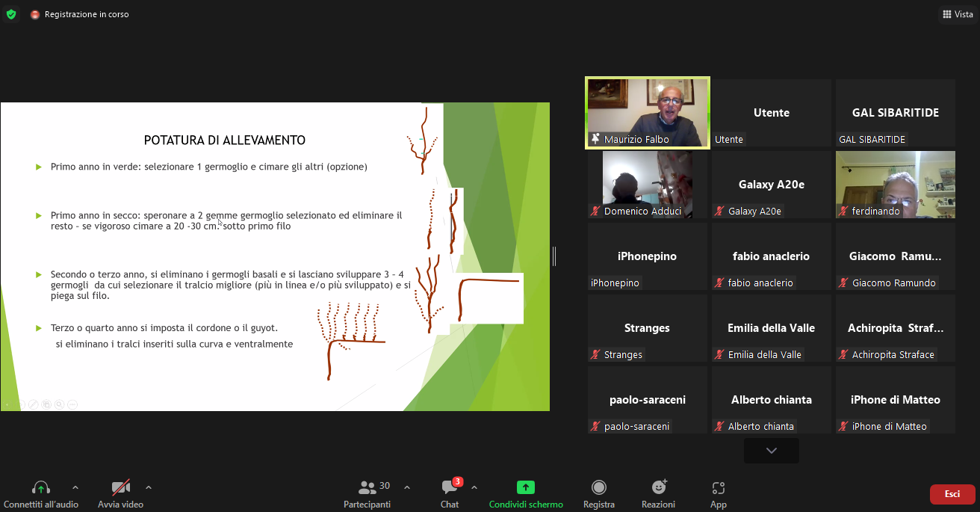Click slide title POTATURA DI ALLEVAMENTO
This screenshot has height=512, width=980.
224,140
